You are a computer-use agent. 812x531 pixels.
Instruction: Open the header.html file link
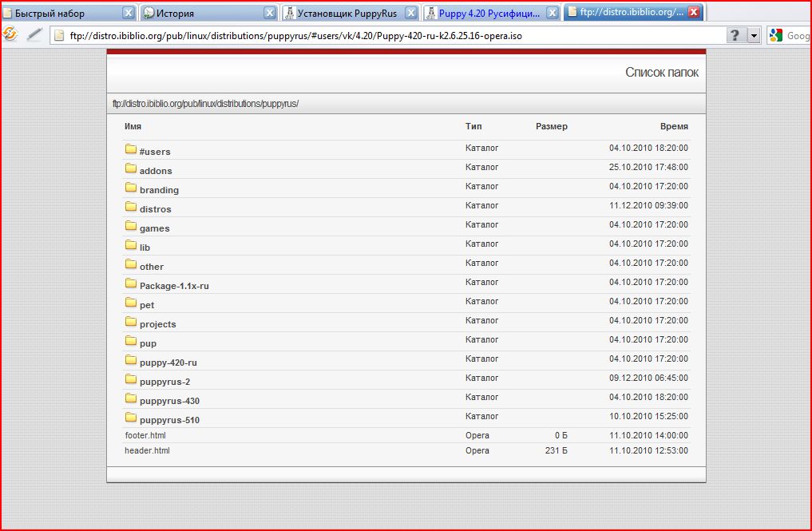click(147, 450)
